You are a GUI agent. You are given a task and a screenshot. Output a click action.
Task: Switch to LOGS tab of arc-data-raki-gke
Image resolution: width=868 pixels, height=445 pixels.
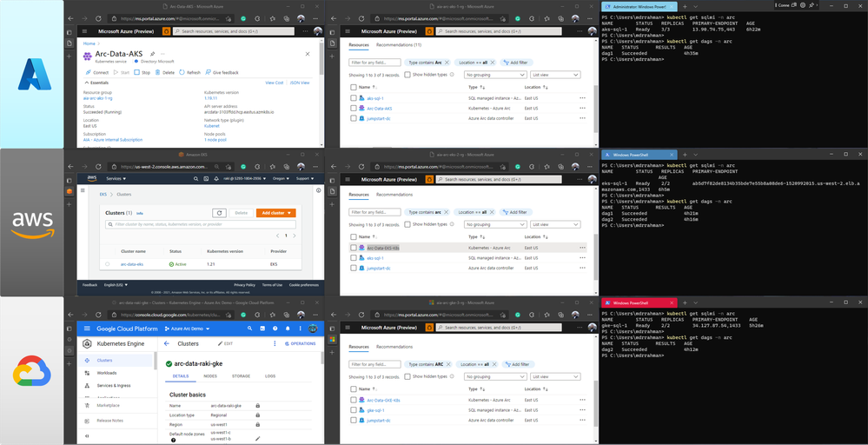[270, 376]
